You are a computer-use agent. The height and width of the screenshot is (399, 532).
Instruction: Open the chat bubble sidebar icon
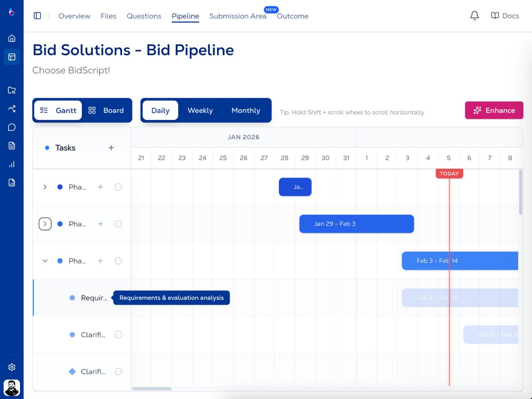[12, 127]
